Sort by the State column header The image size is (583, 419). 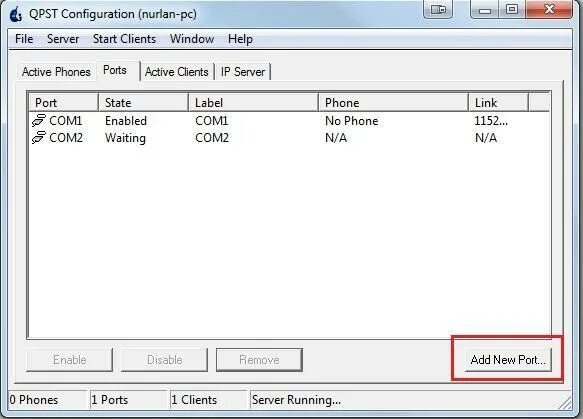(144, 102)
